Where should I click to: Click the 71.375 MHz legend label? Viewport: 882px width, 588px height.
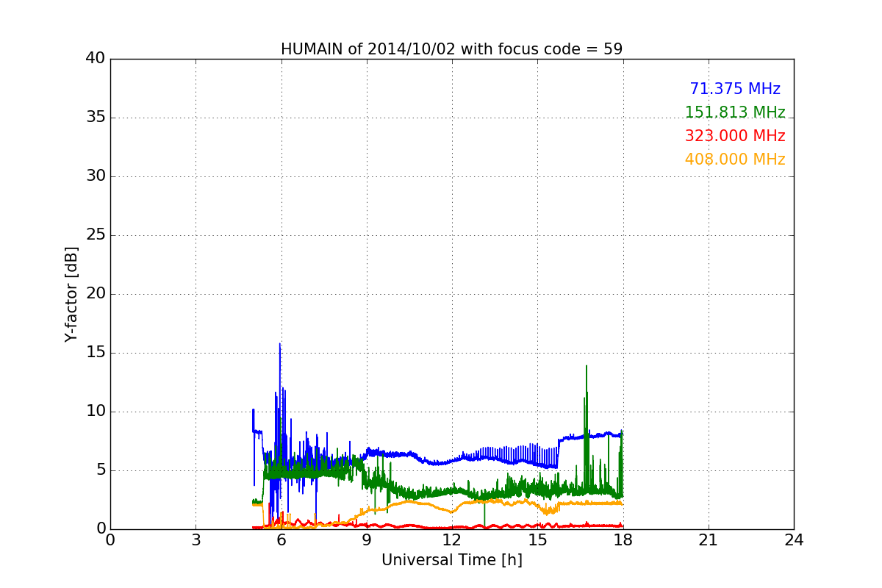[x=734, y=89]
